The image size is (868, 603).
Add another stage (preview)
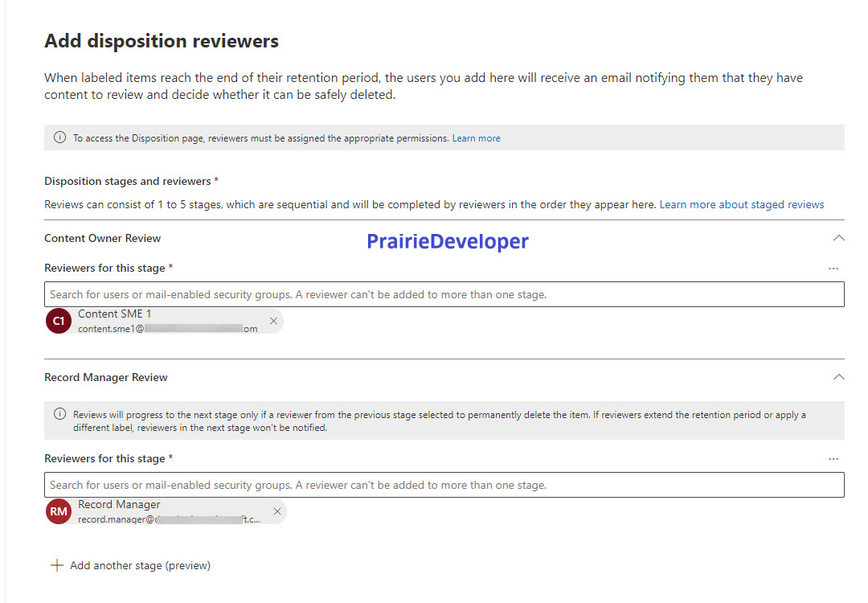click(131, 565)
